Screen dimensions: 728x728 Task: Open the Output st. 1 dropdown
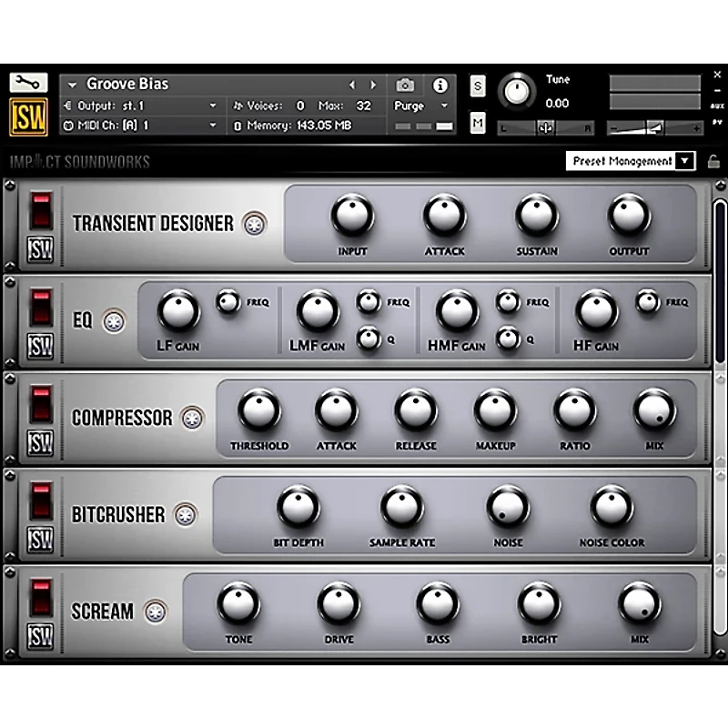pos(213,106)
